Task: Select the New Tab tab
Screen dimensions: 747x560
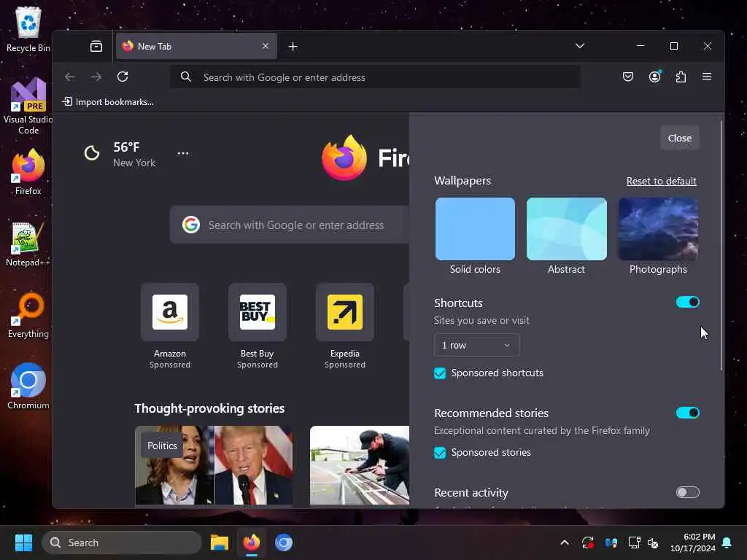Action: pyautogui.click(x=196, y=46)
